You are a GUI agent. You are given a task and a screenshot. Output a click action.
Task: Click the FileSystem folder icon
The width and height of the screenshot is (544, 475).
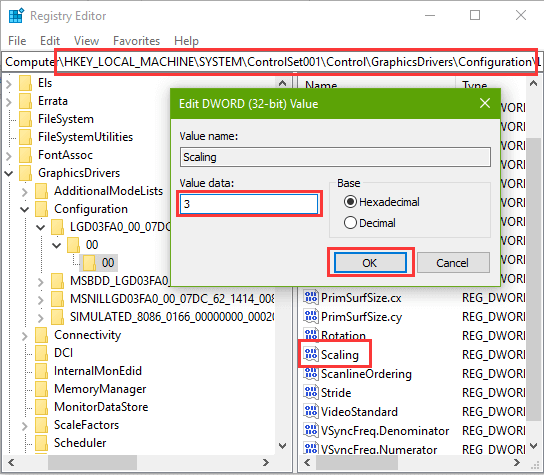point(25,119)
